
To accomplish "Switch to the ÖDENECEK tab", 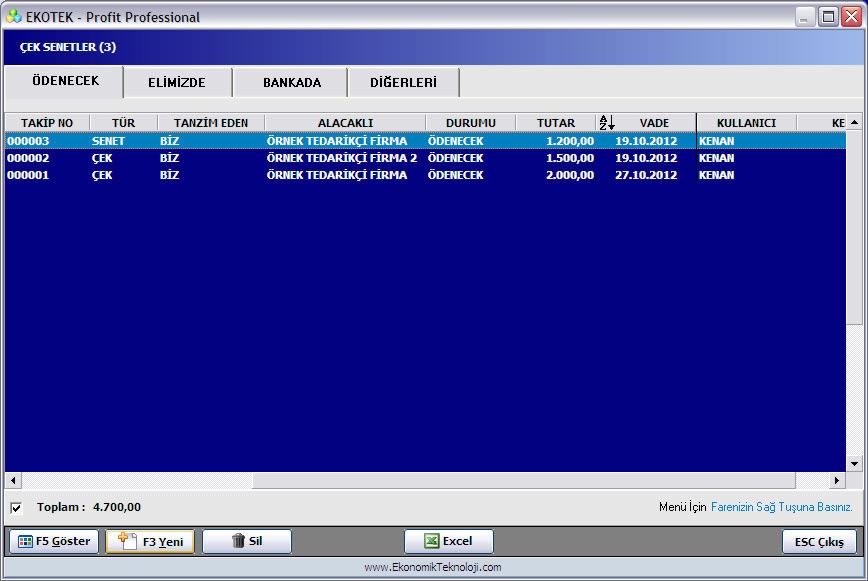I will tap(65, 81).
